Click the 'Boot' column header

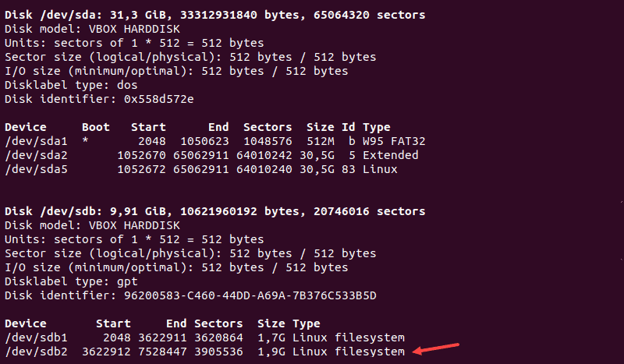click(x=95, y=127)
